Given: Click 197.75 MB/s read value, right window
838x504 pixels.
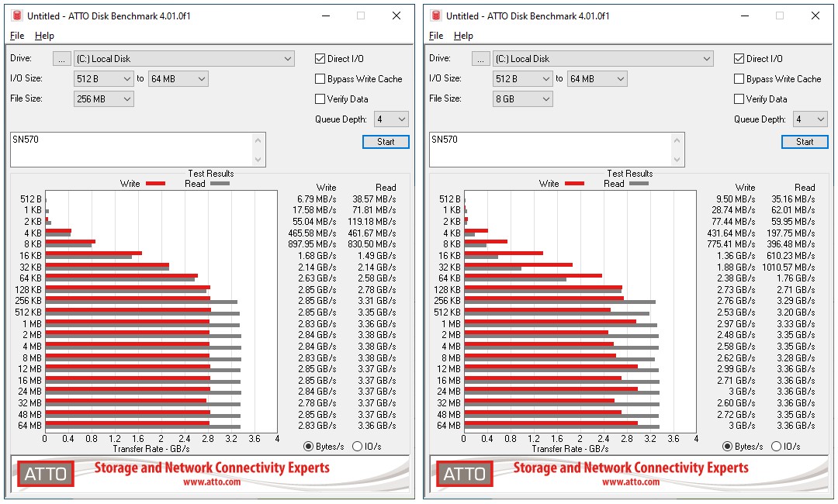Looking at the screenshot, I should pyautogui.click(x=791, y=233).
